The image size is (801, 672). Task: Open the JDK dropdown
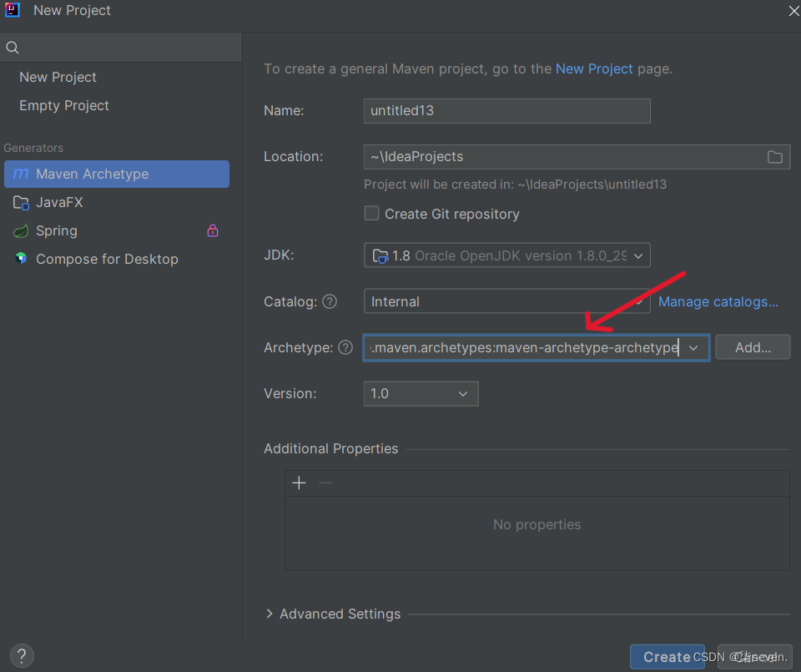click(x=506, y=255)
